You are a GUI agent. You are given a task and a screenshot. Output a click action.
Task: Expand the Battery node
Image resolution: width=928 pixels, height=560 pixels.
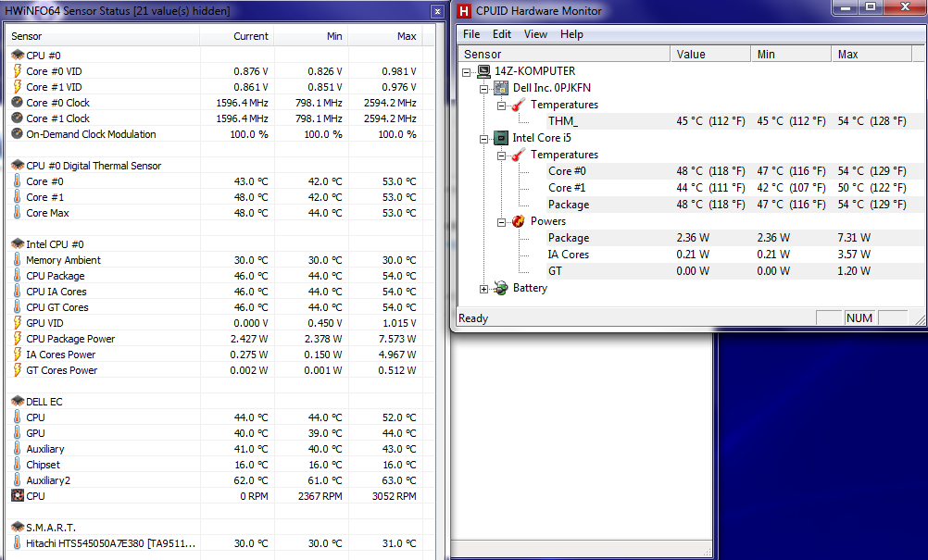(483, 289)
